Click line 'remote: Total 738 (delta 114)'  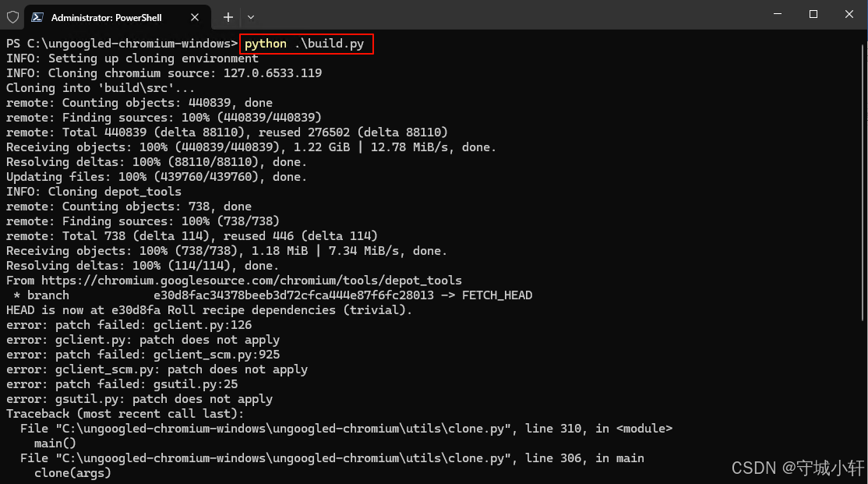(192, 236)
